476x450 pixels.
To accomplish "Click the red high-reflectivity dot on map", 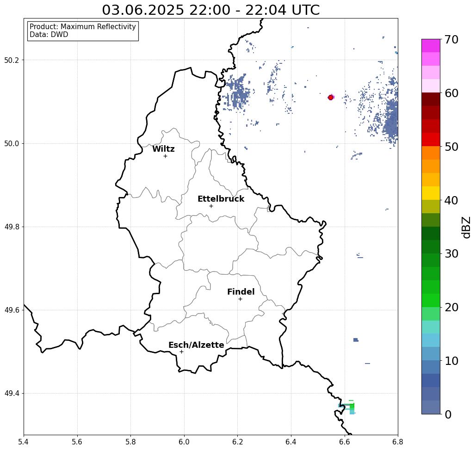I will (x=331, y=98).
